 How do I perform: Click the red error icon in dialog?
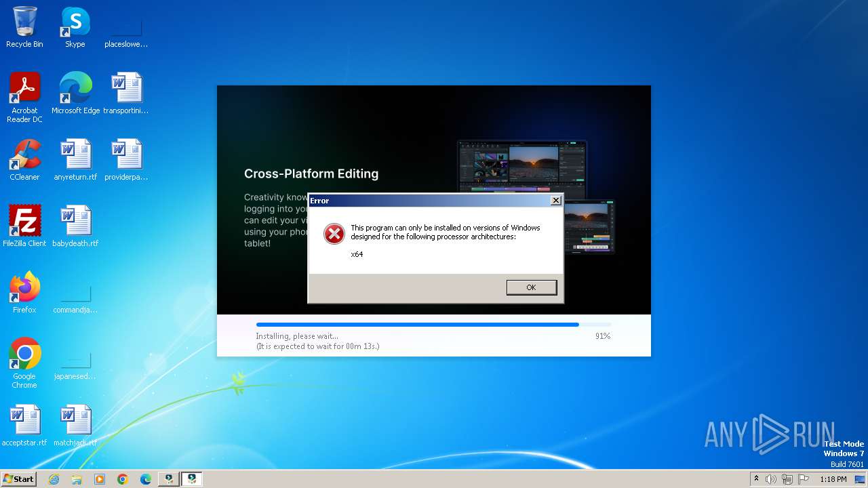pos(334,234)
